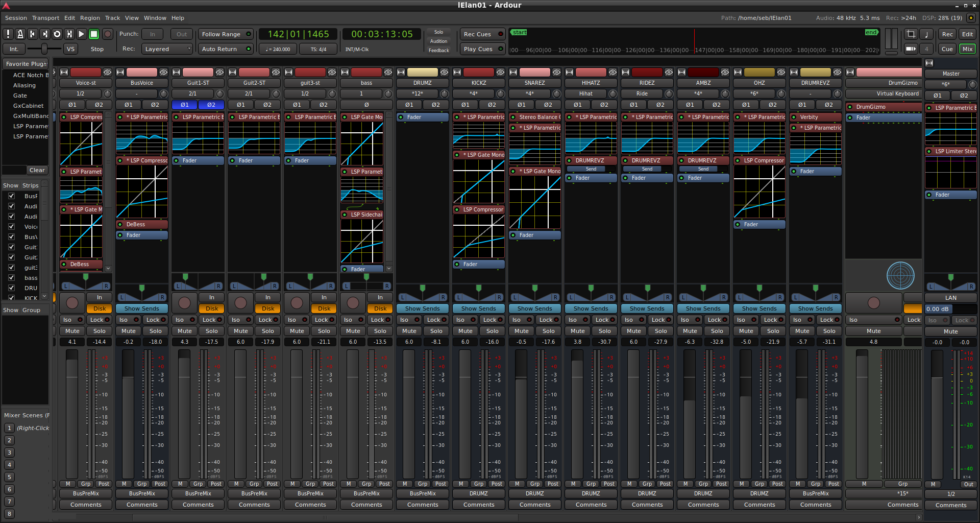This screenshot has height=523, width=980.
Task: Open the Favorite Plugins dropdown
Action: coord(26,64)
